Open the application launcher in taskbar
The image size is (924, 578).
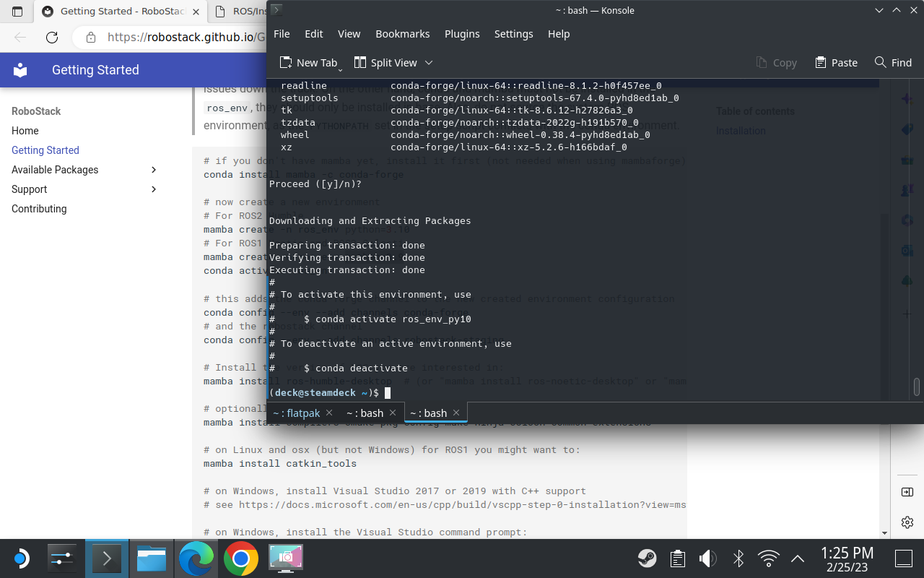point(21,558)
